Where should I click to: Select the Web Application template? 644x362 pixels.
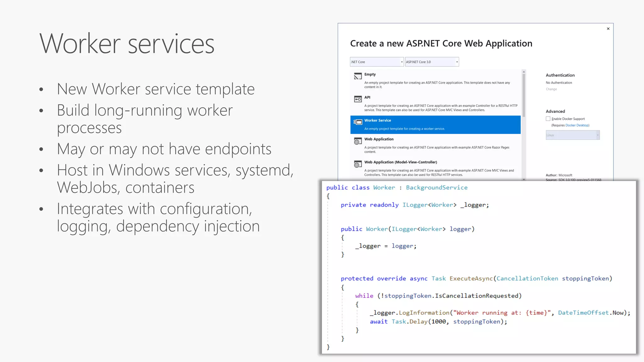tap(435, 145)
